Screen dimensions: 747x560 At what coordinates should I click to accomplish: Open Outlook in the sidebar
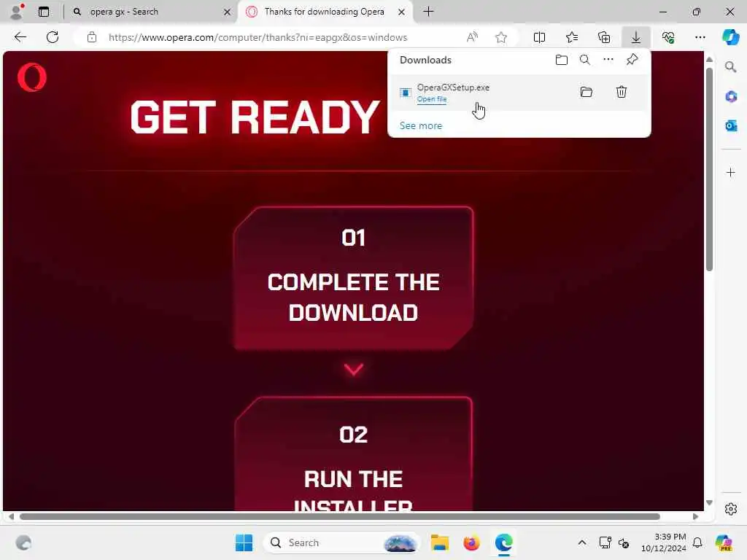point(731,125)
